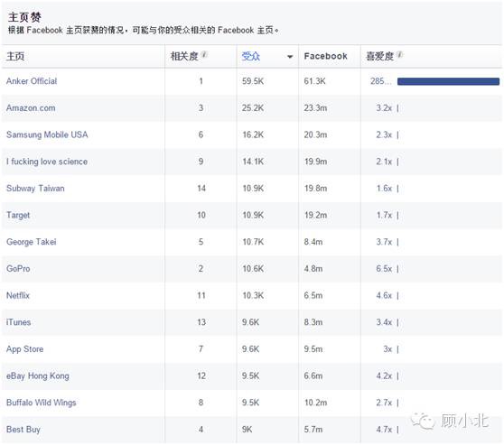The height and width of the screenshot is (445, 504).
Task: Open the Amazon.com page link
Action: click(31, 108)
